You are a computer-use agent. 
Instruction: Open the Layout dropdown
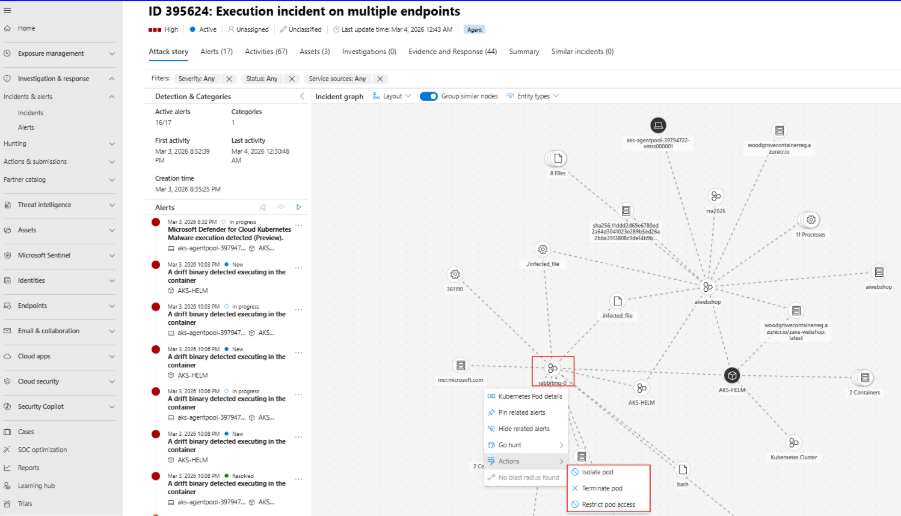[392, 97]
